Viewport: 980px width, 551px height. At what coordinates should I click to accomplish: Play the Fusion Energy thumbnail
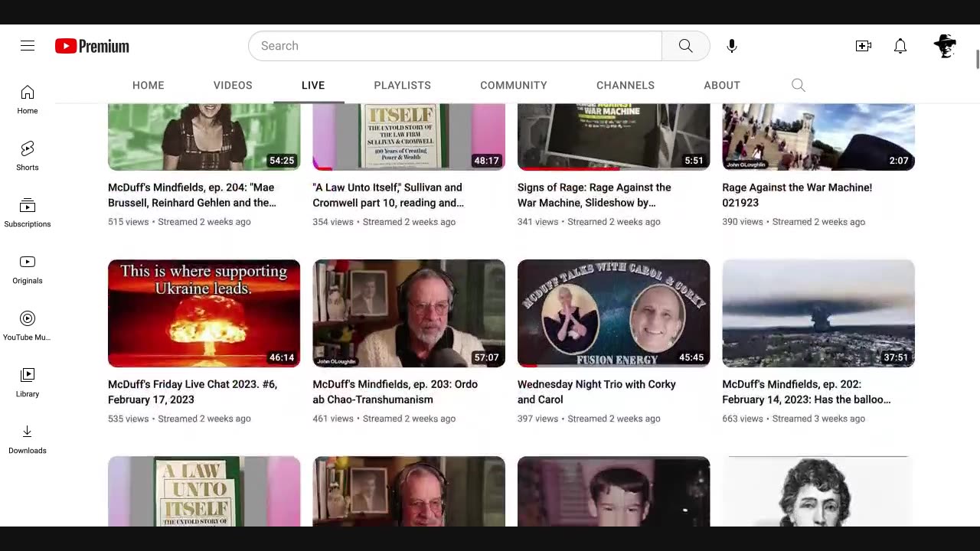pos(613,313)
